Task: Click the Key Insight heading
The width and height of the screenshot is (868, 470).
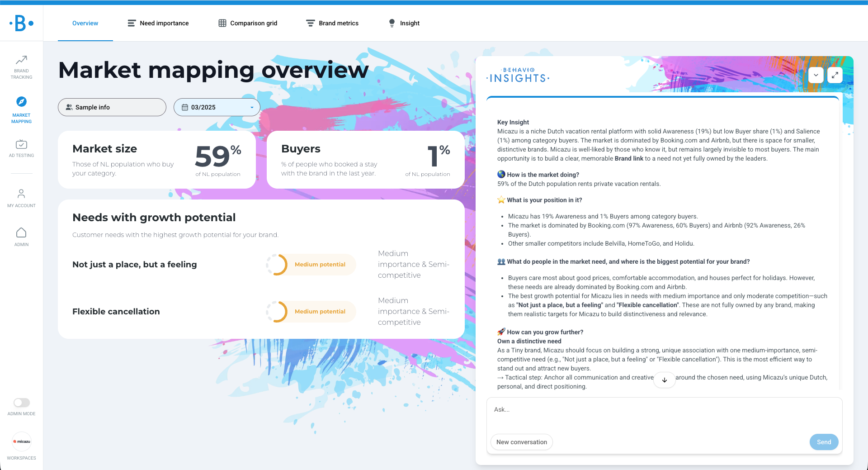Action: 513,122
